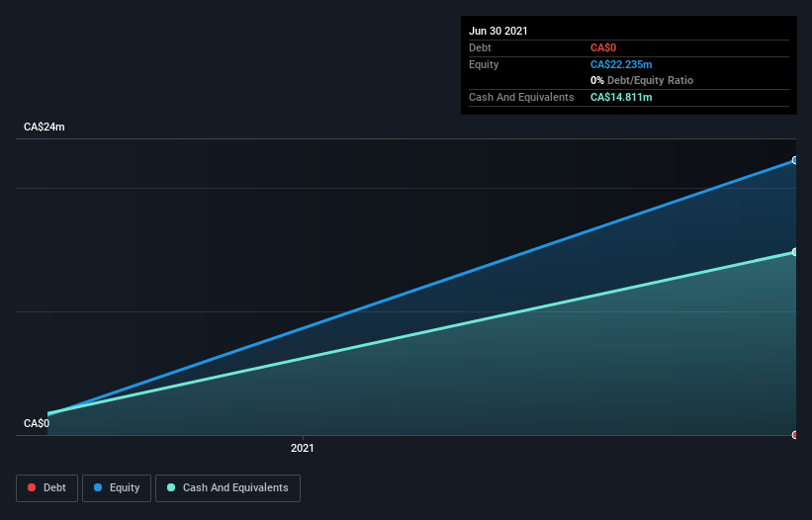
Task: Click the Equity row label in tooltip
Action: pyautogui.click(x=484, y=64)
